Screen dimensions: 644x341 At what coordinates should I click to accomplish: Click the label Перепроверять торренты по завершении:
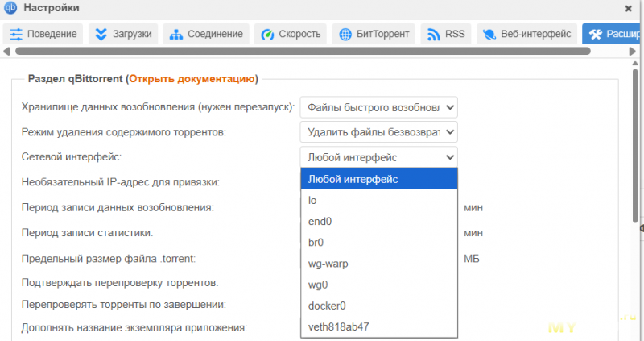pyautogui.click(x=124, y=305)
